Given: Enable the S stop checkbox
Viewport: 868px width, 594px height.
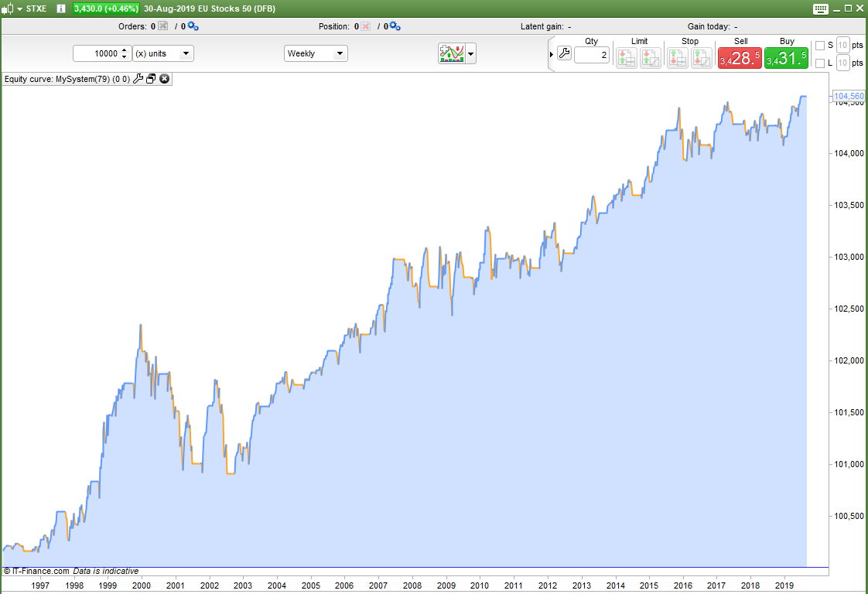Looking at the screenshot, I should pyautogui.click(x=820, y=46).
